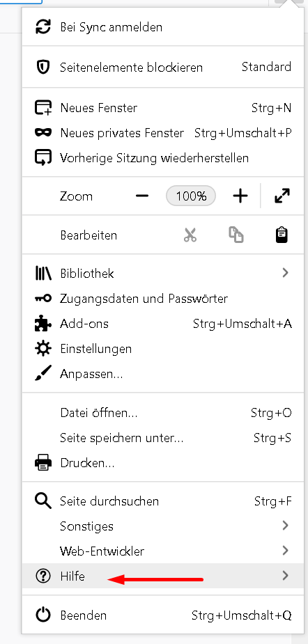
Task: Click the clipboard paste icon
Action: pos(282,235)
